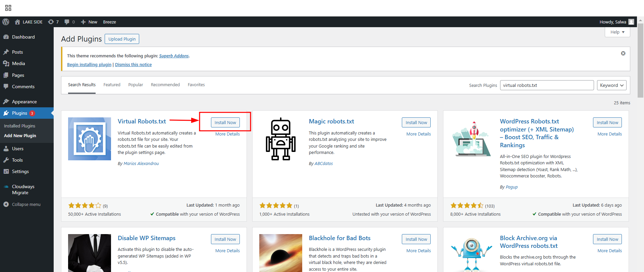Screen dimensions: 644x272
Task: Click the Cloudways Migrate cloud icon
Action: (6, 186)
